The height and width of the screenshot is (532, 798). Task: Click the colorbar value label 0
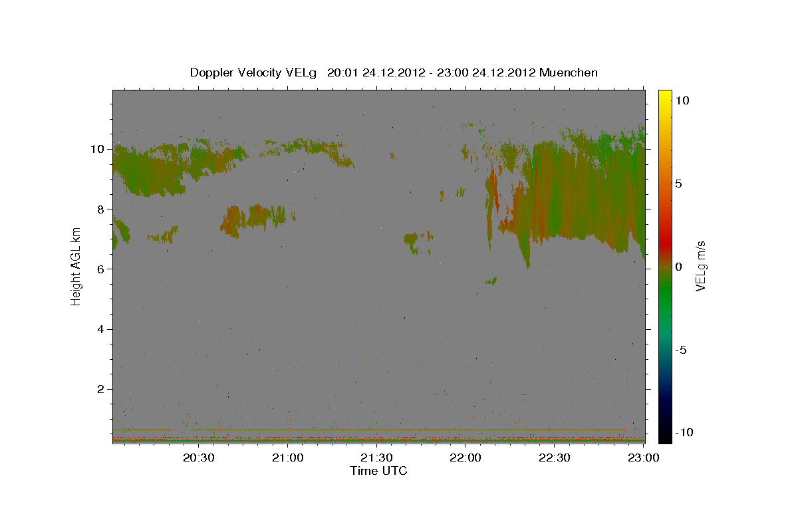click(x=679, y=267)
